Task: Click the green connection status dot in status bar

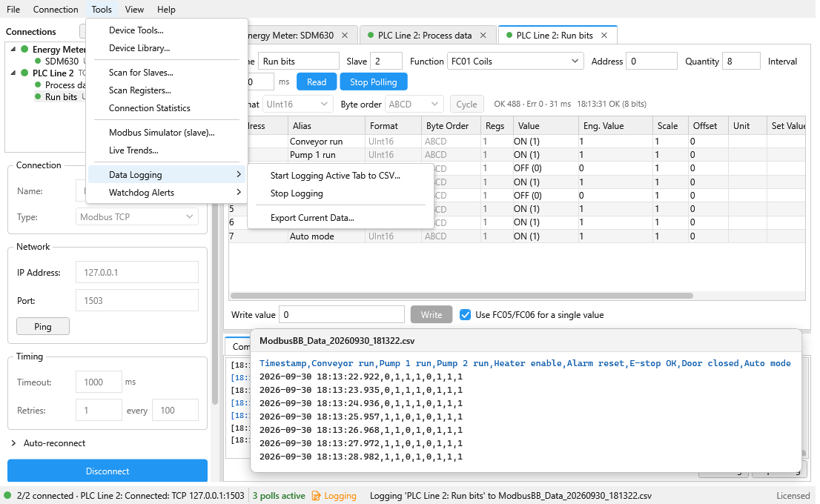Action: (x=8, y=496)
